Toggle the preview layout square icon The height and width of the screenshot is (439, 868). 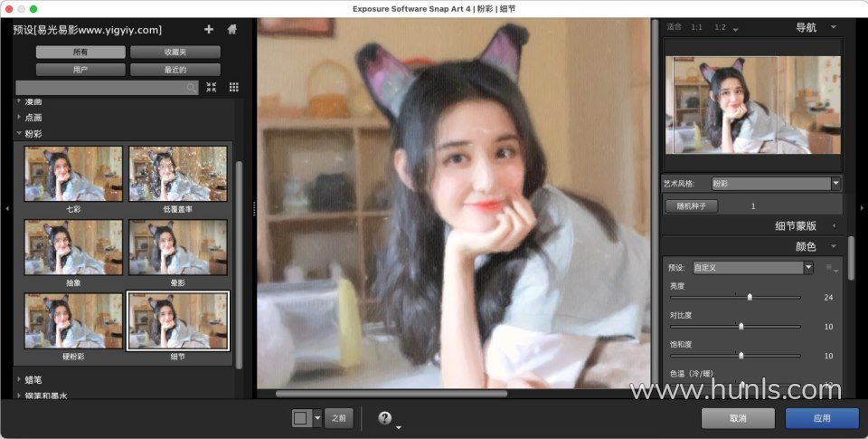pyautogui.click(x=302, y=418)
